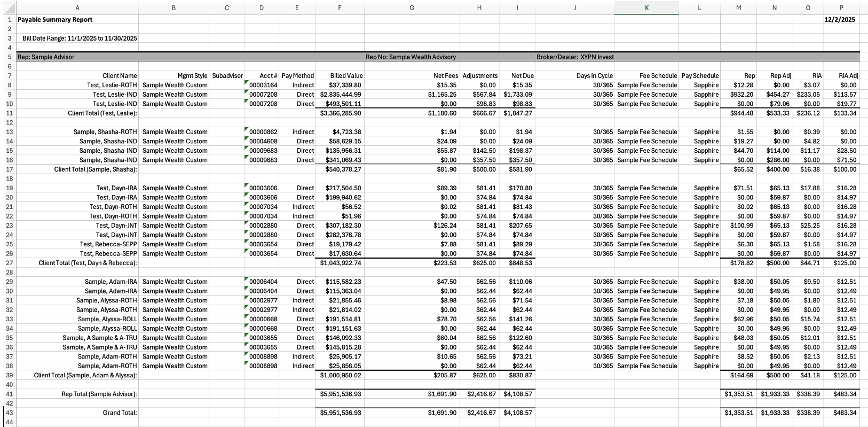This screenshot has height=427, width=868.
Task: Click net fees $126.24
Action: tap(445, 226)
